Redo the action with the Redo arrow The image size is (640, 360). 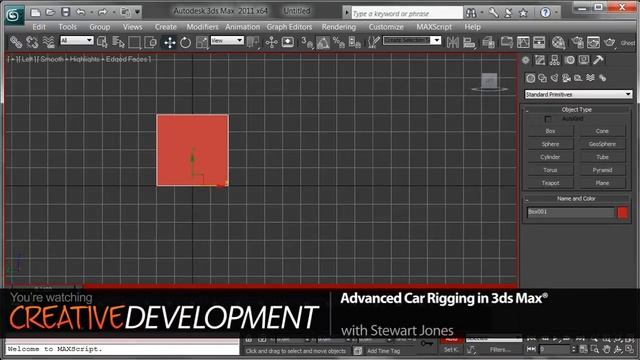(102, 12)
